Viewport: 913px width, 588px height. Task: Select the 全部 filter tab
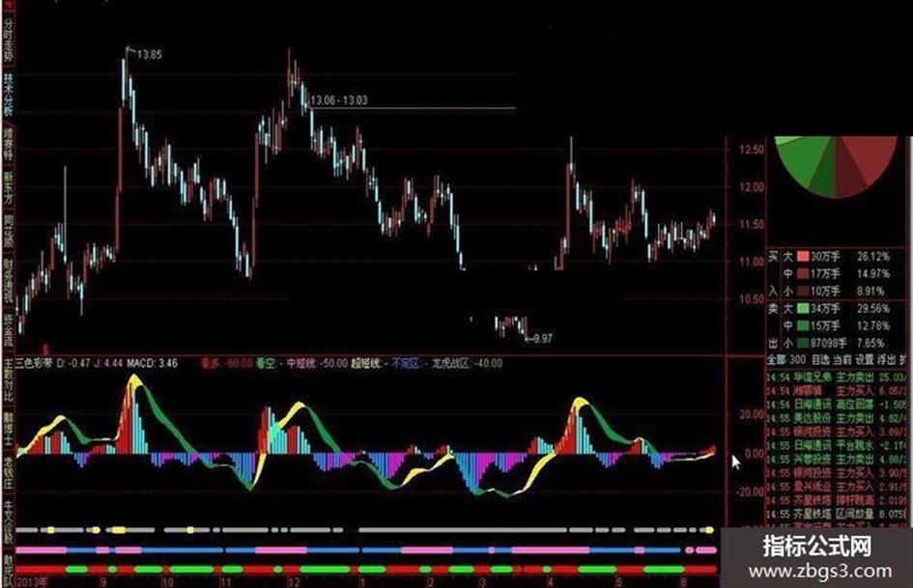pyautogui.click(x=776, y=360)
